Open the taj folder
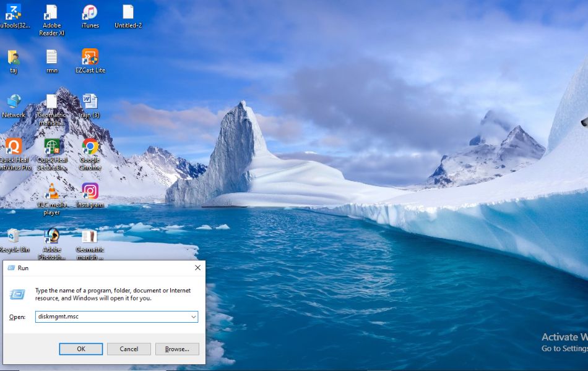Screen dimensions: 588x371 tap(14, 59)
